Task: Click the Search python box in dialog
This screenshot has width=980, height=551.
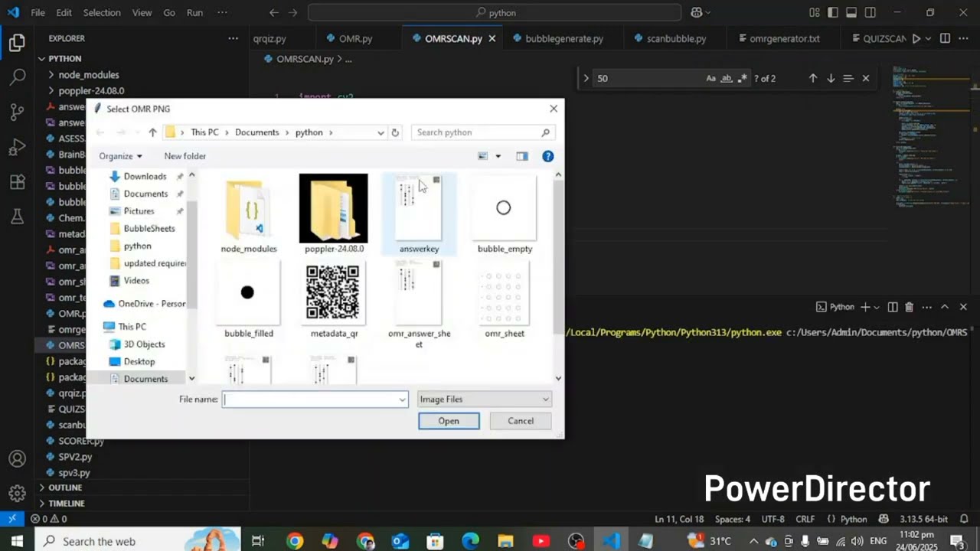Action: coord(482,132)
